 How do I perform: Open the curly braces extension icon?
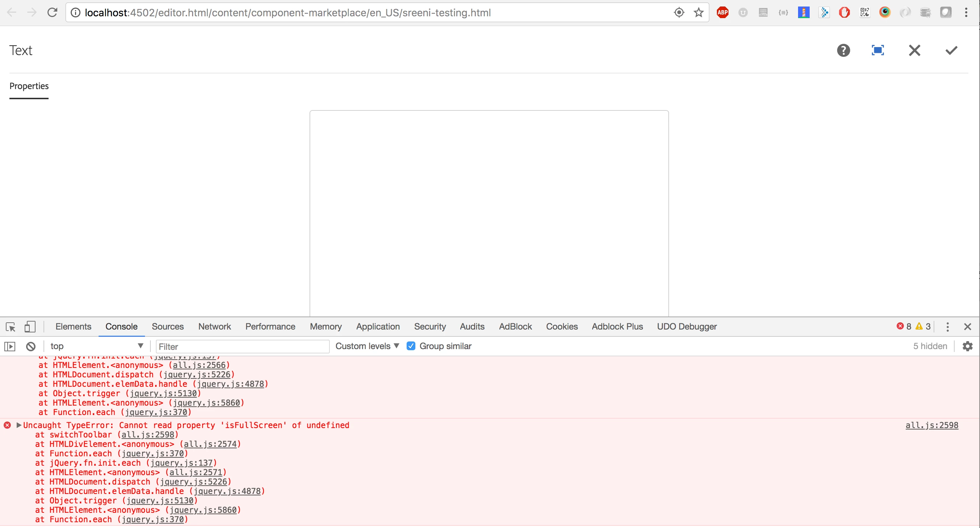[x=783, y=13]
